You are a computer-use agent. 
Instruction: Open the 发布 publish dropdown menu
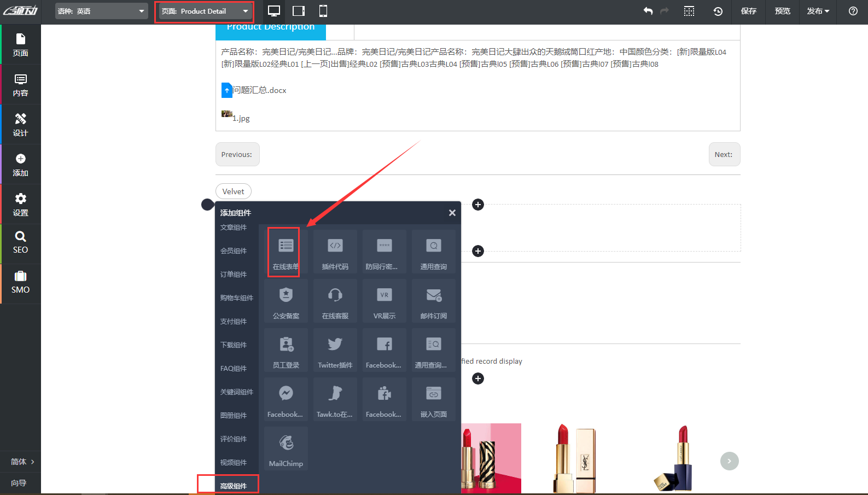pos(818,11)
